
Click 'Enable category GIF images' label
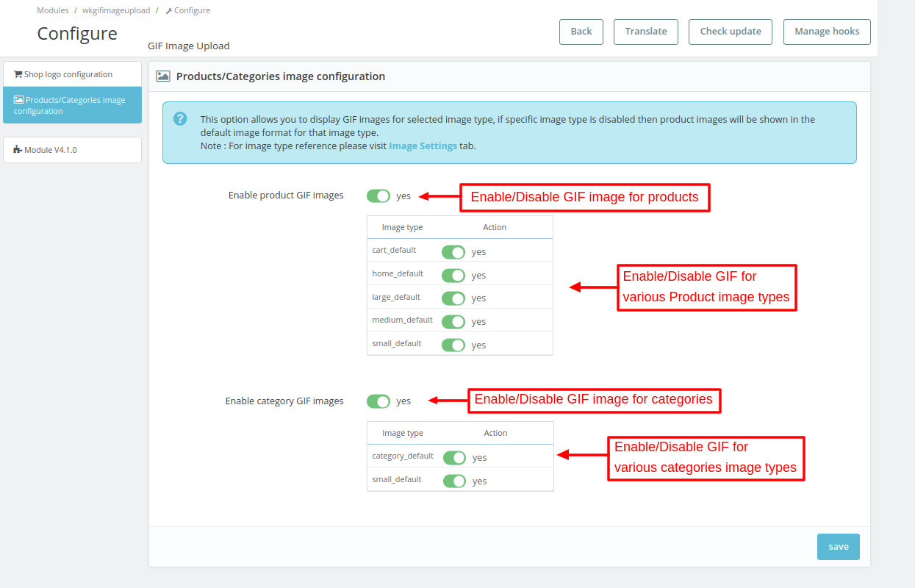click(284, 401)
